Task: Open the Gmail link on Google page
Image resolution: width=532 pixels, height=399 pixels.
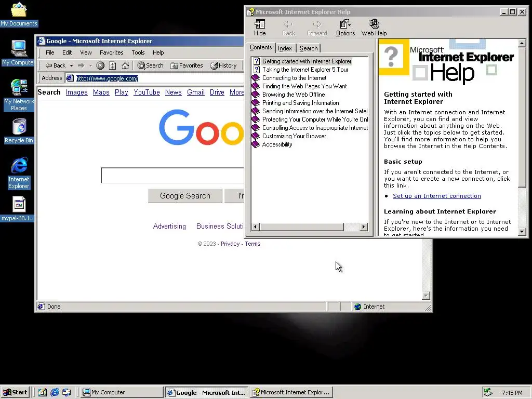Action: [196, 92]
